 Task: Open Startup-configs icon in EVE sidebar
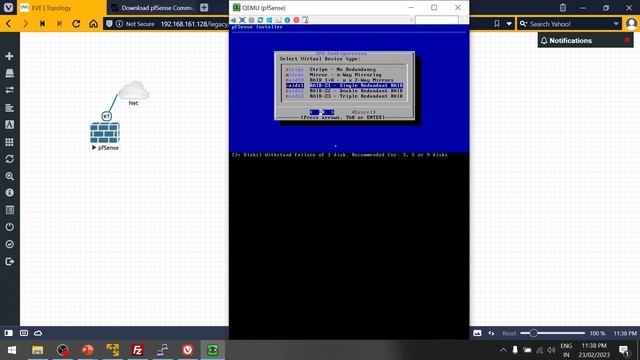coord(9,108)
